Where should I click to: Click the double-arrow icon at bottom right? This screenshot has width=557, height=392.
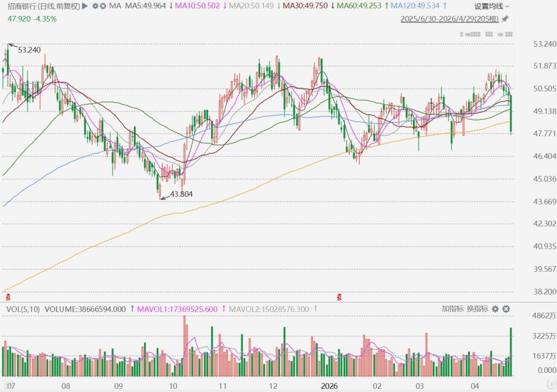pos(551,385)
